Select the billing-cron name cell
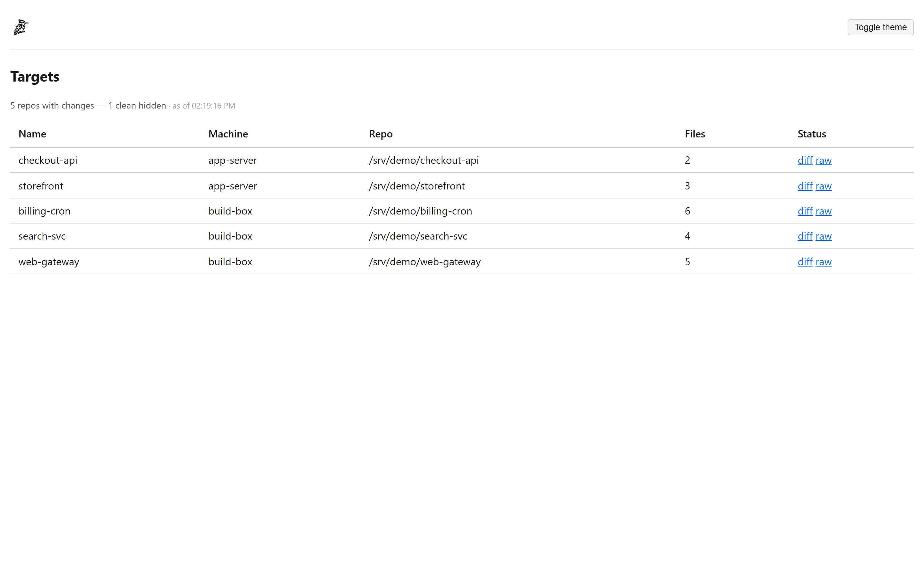 (x=44, y=211)
